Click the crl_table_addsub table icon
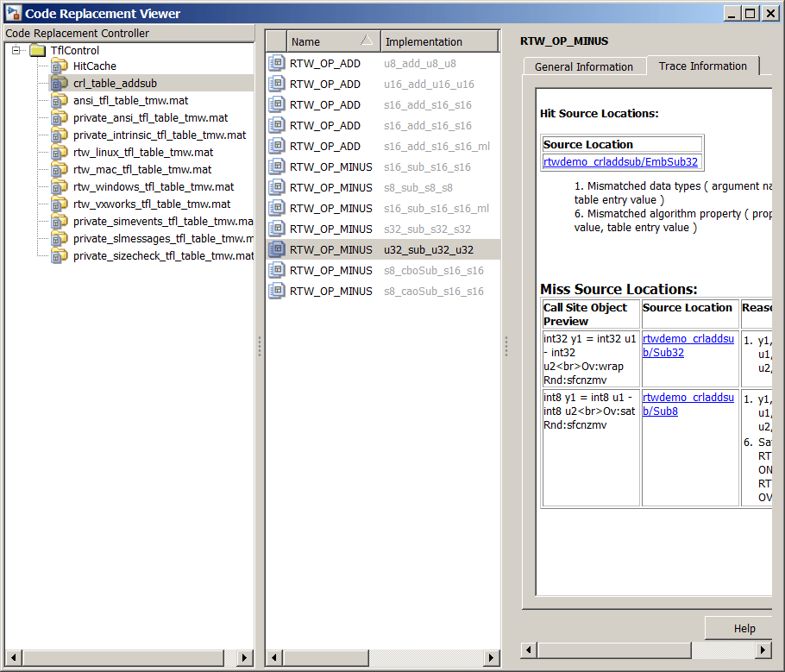785x672 pixels. [x=59, y=83]
